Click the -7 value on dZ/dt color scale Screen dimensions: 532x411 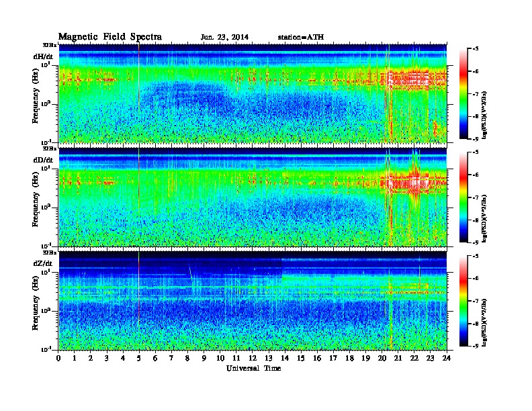476,301
